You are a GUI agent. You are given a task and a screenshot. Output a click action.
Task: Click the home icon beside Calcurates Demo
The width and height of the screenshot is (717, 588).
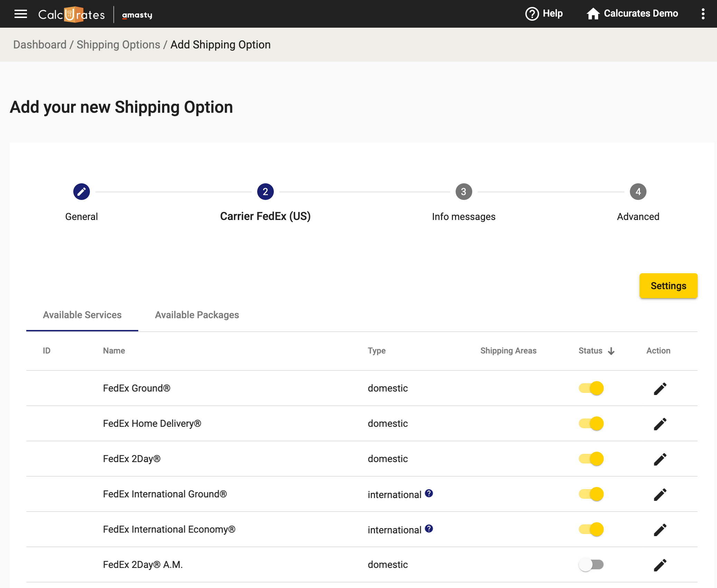click(x=593, y=14)
